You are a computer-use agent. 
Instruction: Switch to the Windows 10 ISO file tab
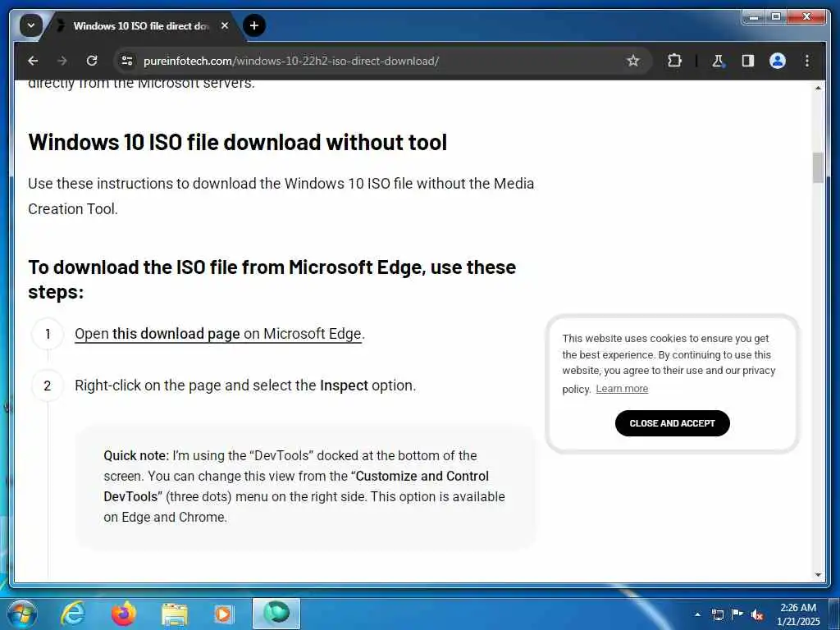[x=140, y=25]
